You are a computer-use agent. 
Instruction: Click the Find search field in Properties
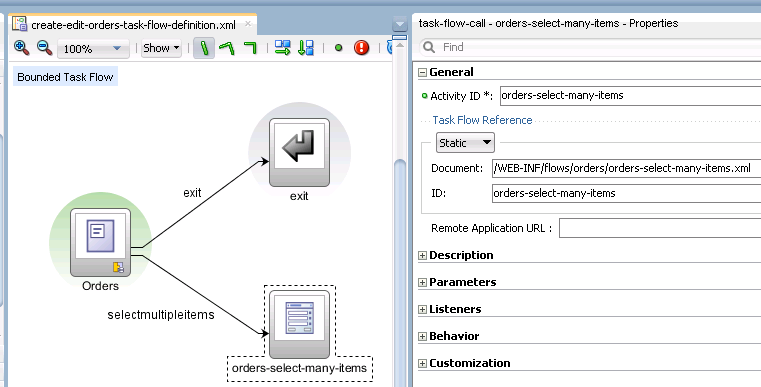590,47
